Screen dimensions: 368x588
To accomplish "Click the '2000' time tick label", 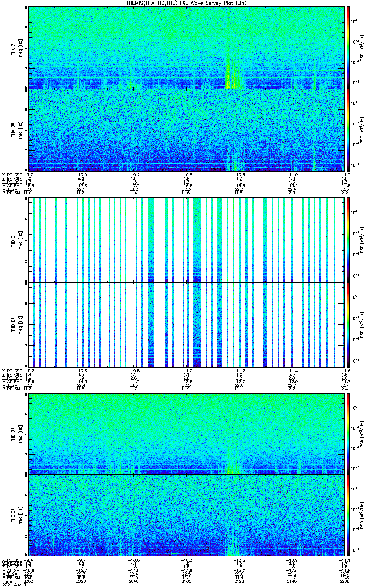I will pyautogui.click(x=28, y=581).
